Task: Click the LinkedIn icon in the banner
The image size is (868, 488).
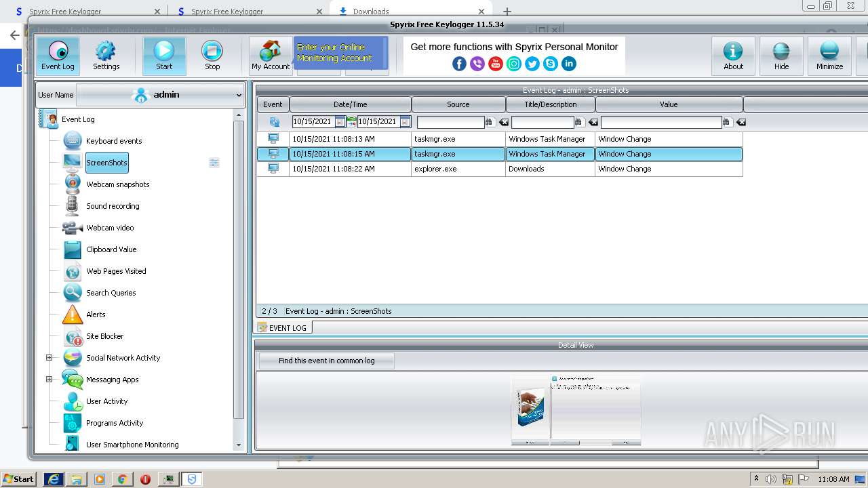Action: pyautogui.click(x=569, y=64)
